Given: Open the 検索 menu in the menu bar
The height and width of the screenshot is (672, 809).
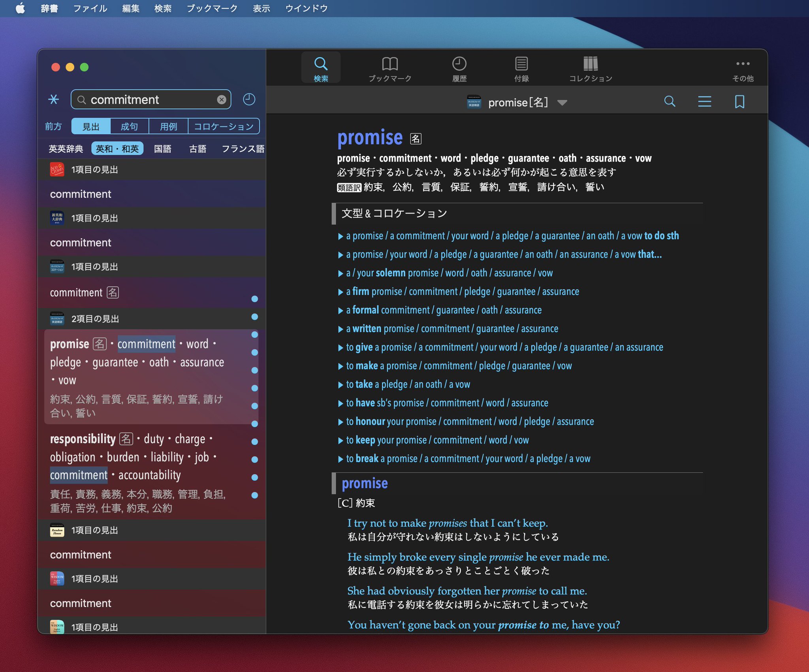Looking at the screenshot, I should pyautogui.click(x=163, y=8).
